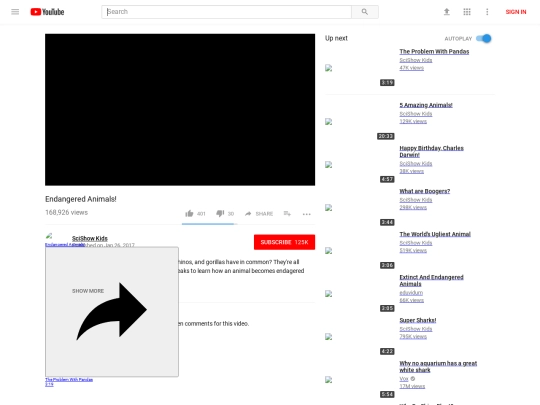Click the 298K views text
Screen dimensions: 540x405
(x=413, y=207)
